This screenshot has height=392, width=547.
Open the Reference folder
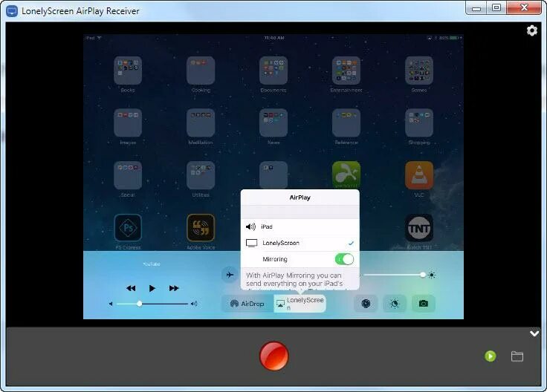tap(346, 122)
